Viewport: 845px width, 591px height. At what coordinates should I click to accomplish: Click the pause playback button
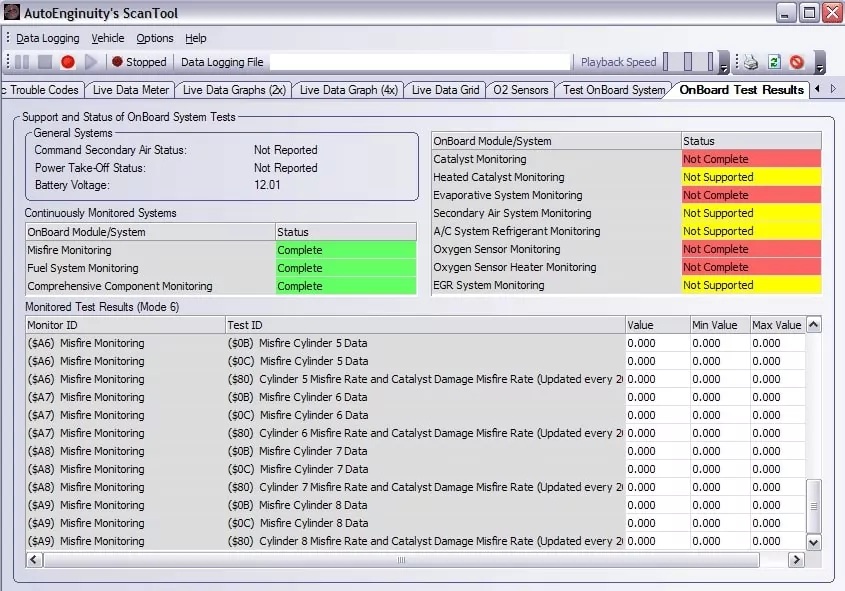pos(22,62)
